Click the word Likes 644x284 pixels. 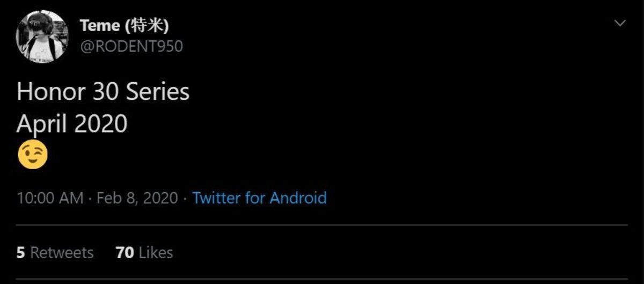[x=156, y=252]
